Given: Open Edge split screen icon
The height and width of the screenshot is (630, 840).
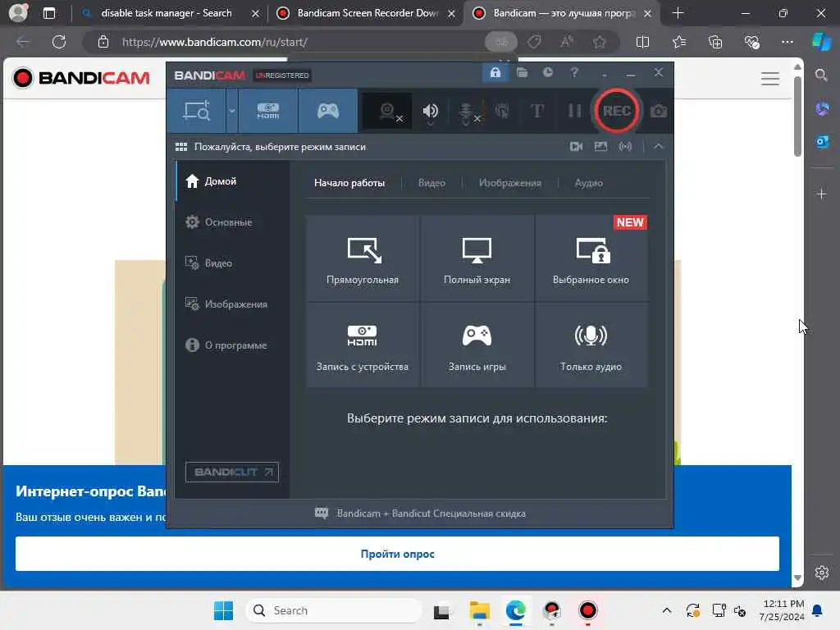Looking at the screenshot, I should pyautogui.click(x=642, y=42).
